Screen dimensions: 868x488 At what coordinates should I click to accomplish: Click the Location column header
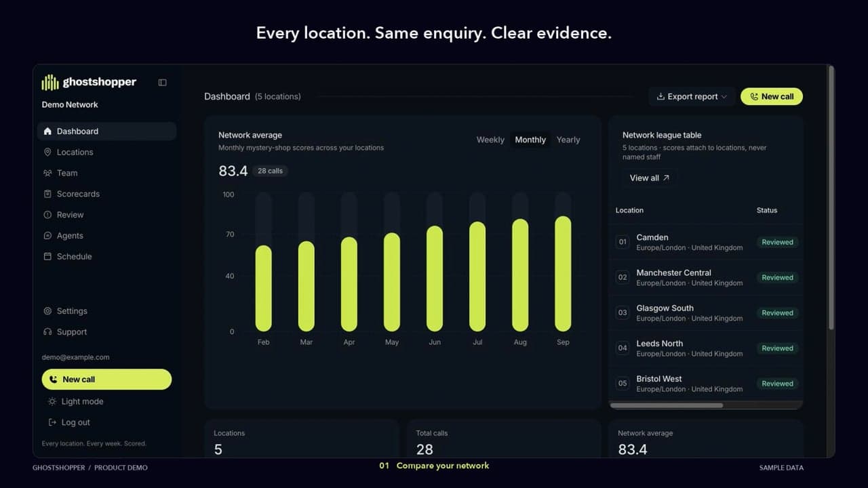[x=629, y=210]
